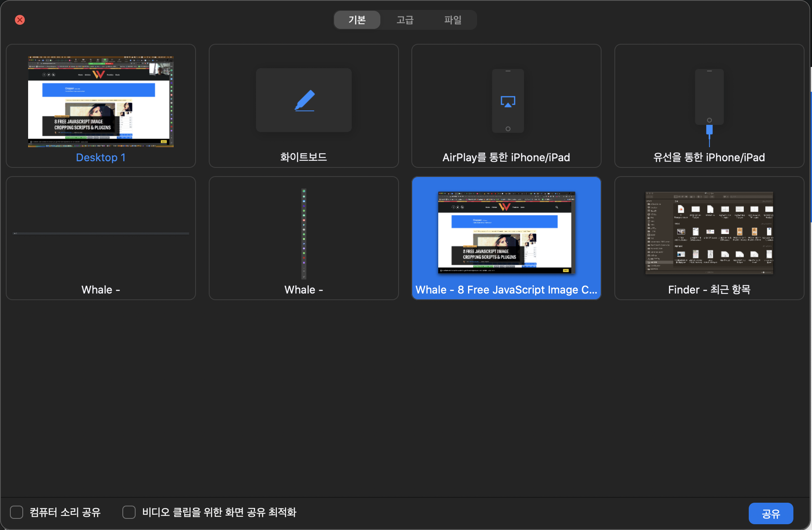Viewport: 812px width, 530px height.
Task: Select the Whale window with vertical sidebar
Action: tap(304, 234)
